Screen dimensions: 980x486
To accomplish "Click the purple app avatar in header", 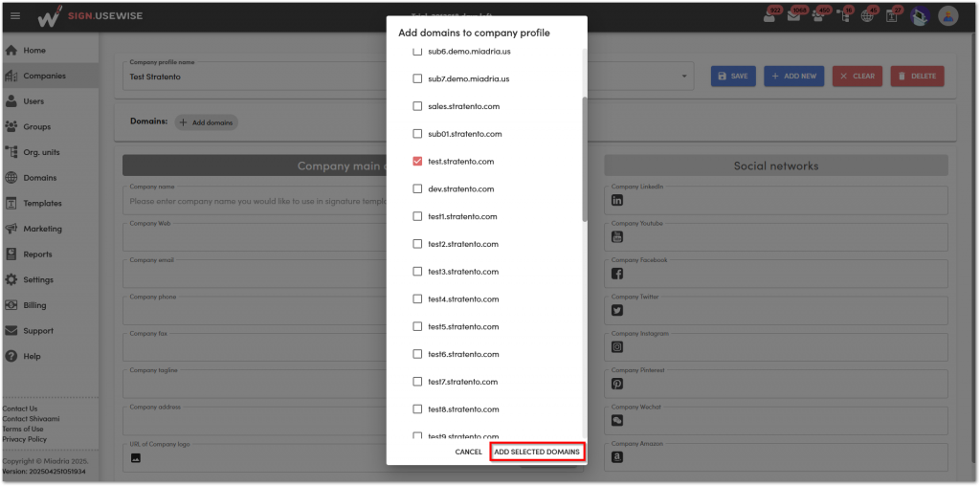I will [x=920, y=16].
